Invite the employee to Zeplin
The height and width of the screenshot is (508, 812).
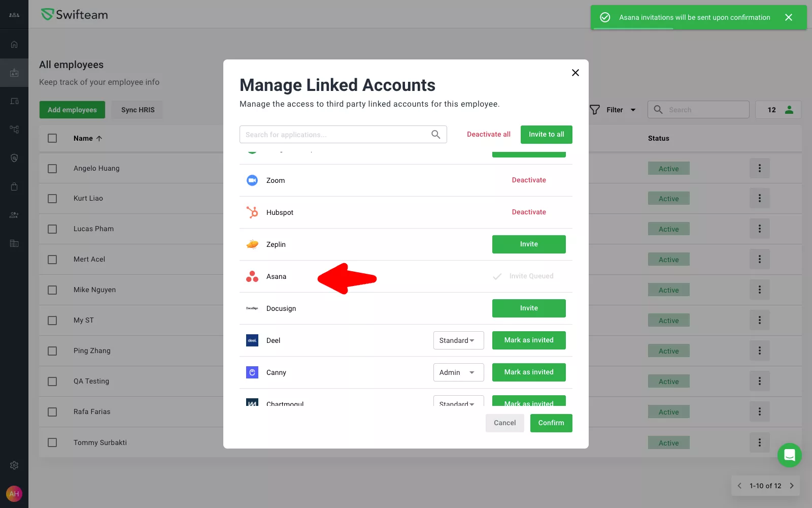528,244
